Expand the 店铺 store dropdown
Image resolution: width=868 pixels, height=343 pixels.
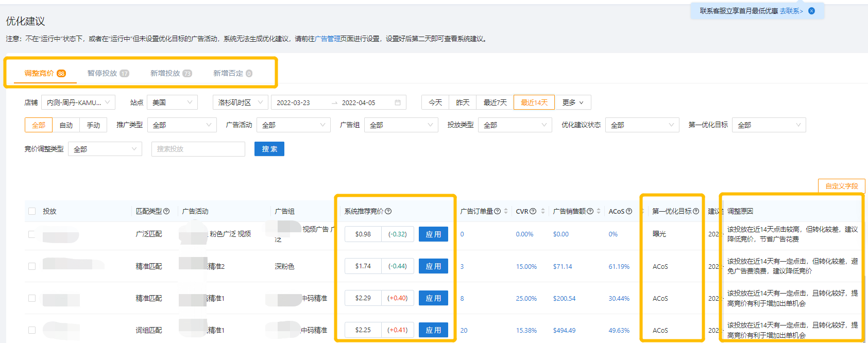(78, 102)
